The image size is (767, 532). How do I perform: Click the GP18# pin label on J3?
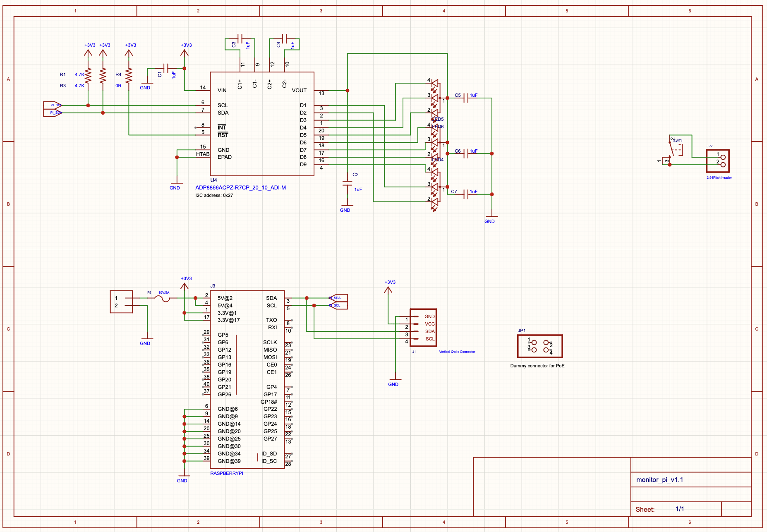[269, 402]
